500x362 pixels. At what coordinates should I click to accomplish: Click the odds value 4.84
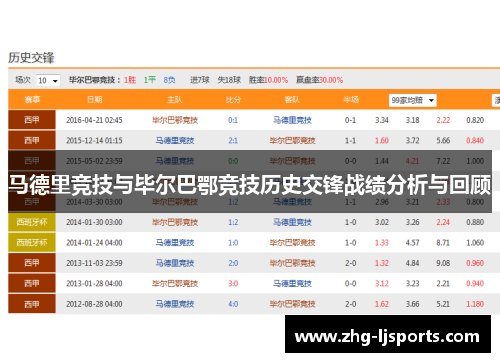point(412,263)
